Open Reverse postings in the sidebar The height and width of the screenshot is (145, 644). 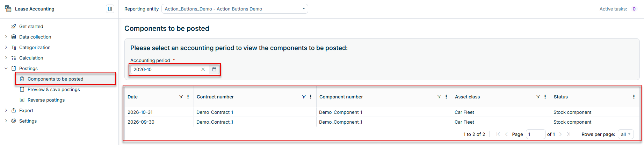coord(46,100)
